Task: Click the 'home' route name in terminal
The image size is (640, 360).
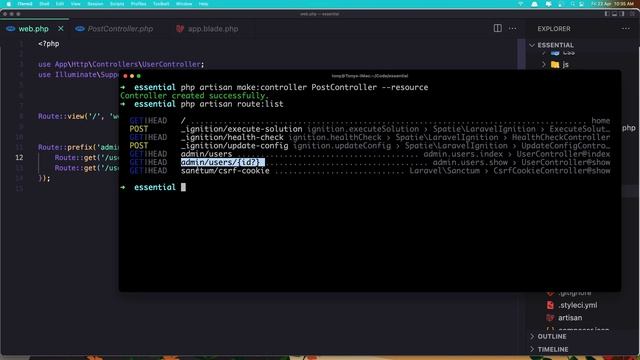Action: [601, 121]
